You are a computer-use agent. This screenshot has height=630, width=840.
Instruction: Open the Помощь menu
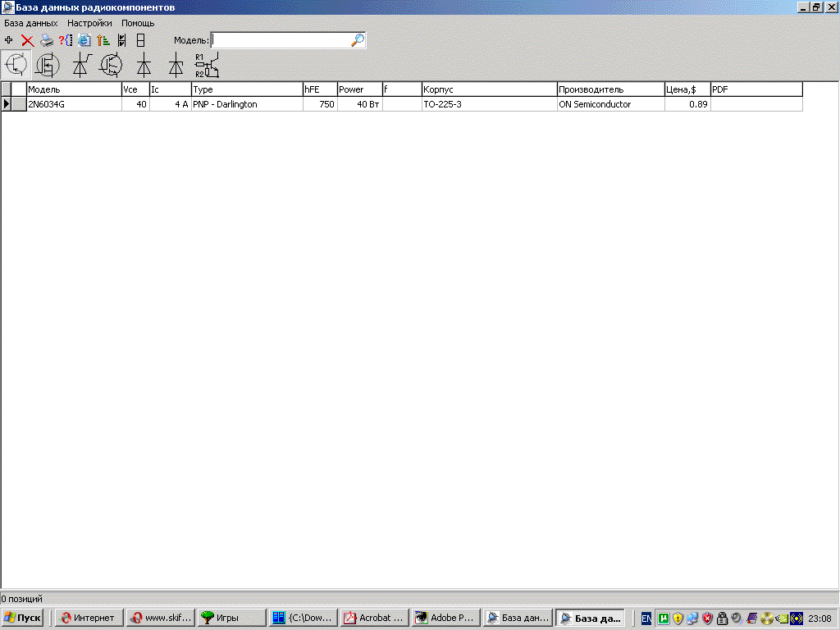pos(138,23)
